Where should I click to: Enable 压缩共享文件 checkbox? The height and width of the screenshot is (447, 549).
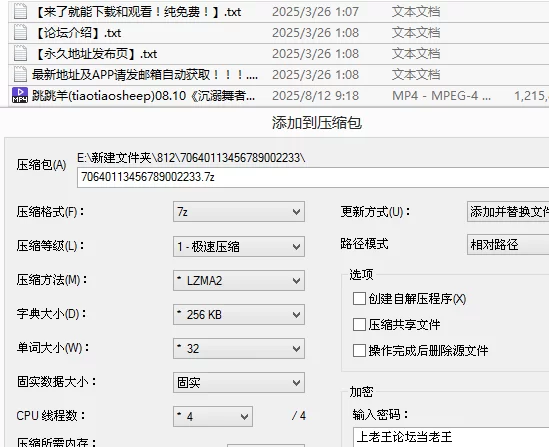point(359,324)
